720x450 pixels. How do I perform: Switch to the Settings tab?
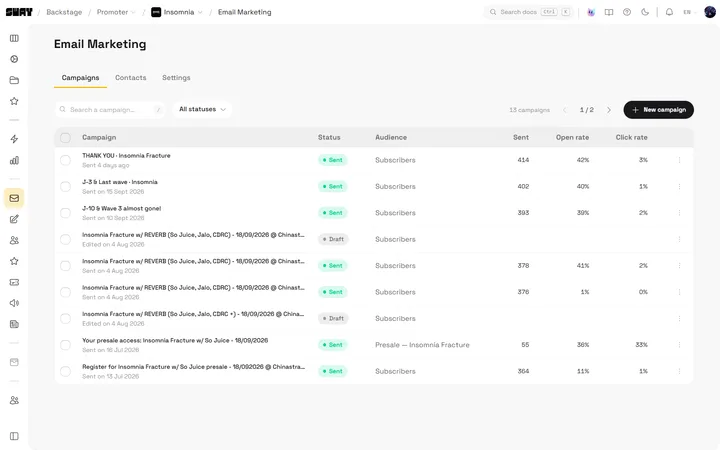tap(176, 78)
